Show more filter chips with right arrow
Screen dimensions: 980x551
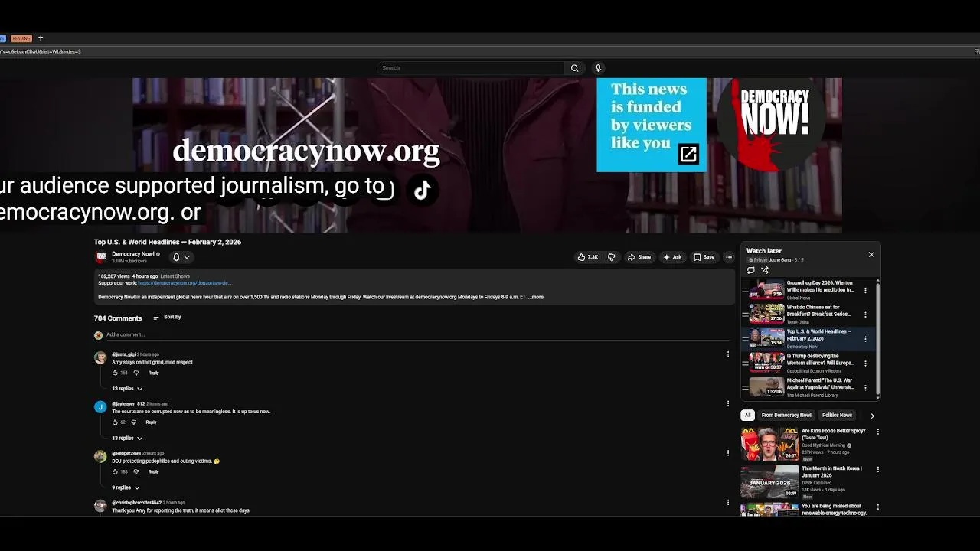[872, 416]
